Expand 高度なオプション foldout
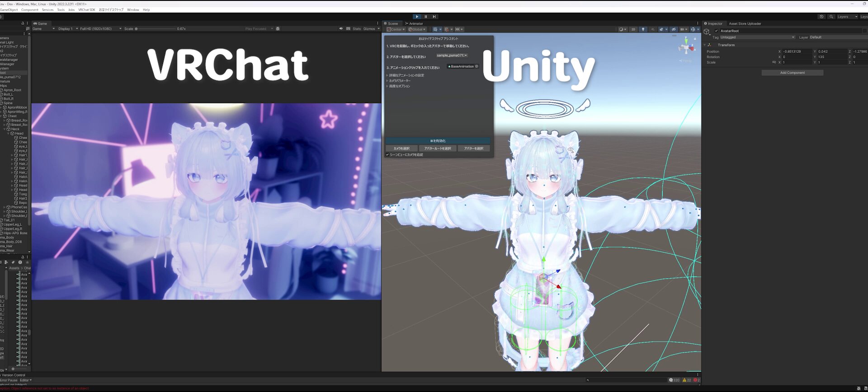The image size is (868, 392). tap(398, 86)
